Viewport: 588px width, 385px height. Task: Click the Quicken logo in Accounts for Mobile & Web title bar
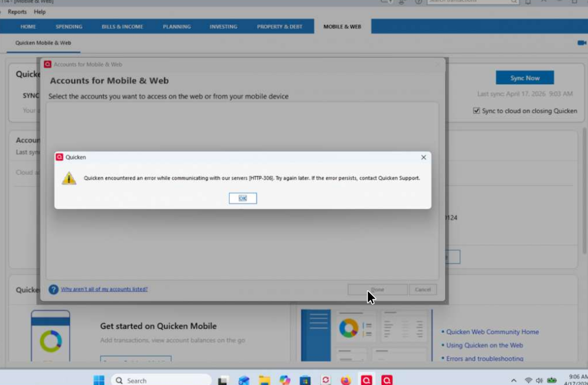point(48,64)
